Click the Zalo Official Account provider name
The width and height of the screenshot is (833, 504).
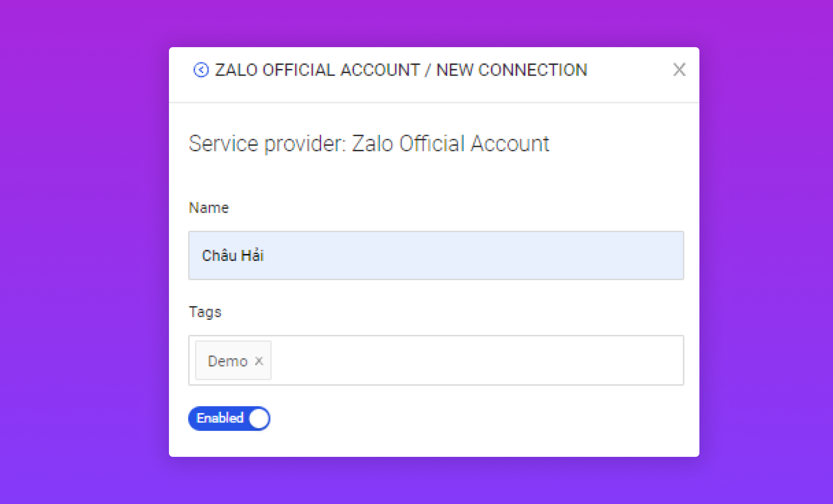(450, 144)
